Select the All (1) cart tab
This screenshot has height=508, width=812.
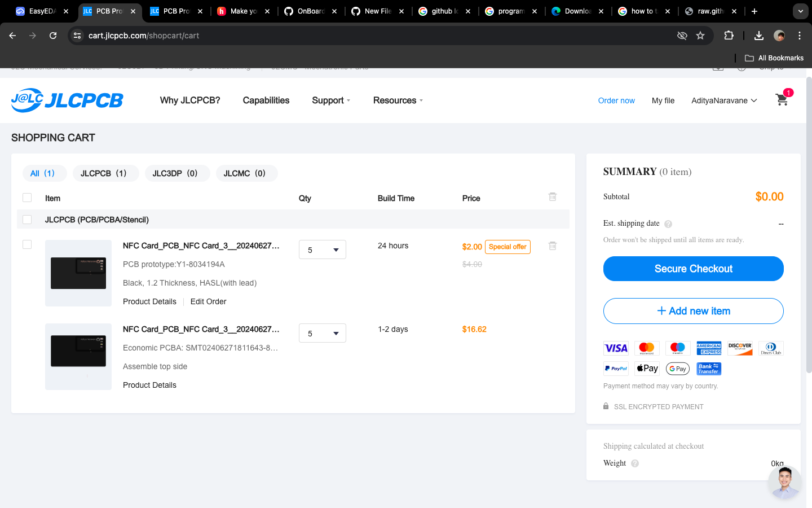tap(45, 173)
